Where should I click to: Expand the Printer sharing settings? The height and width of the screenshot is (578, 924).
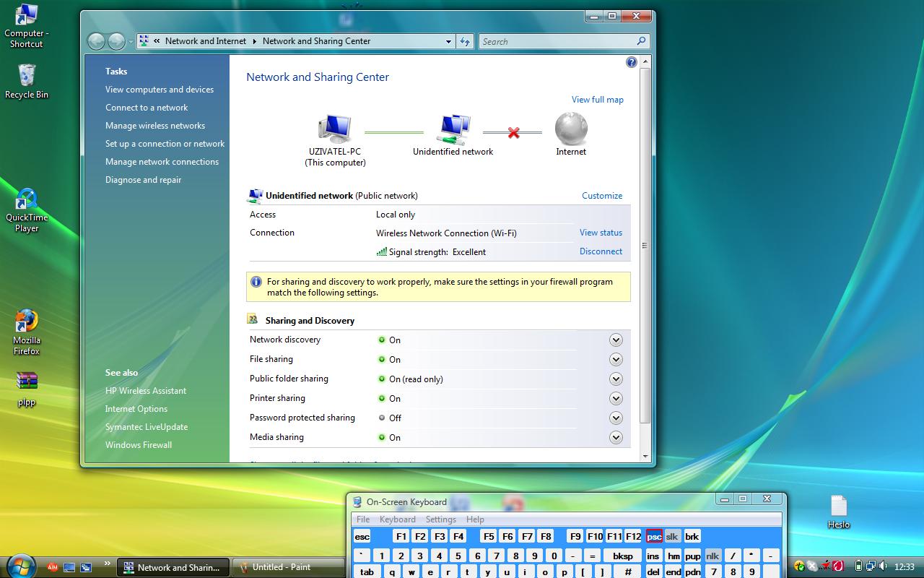point(616,398)
